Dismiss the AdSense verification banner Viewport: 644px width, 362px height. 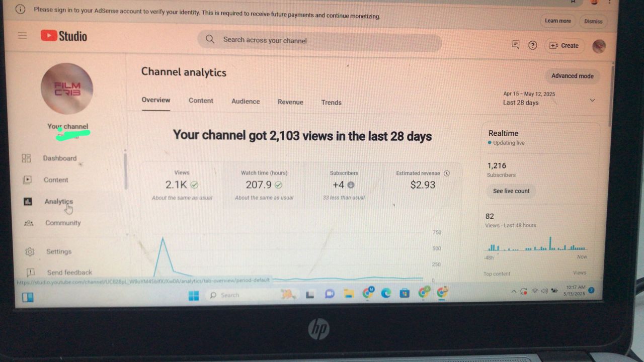pyautogui.click(x=593, y=21)
